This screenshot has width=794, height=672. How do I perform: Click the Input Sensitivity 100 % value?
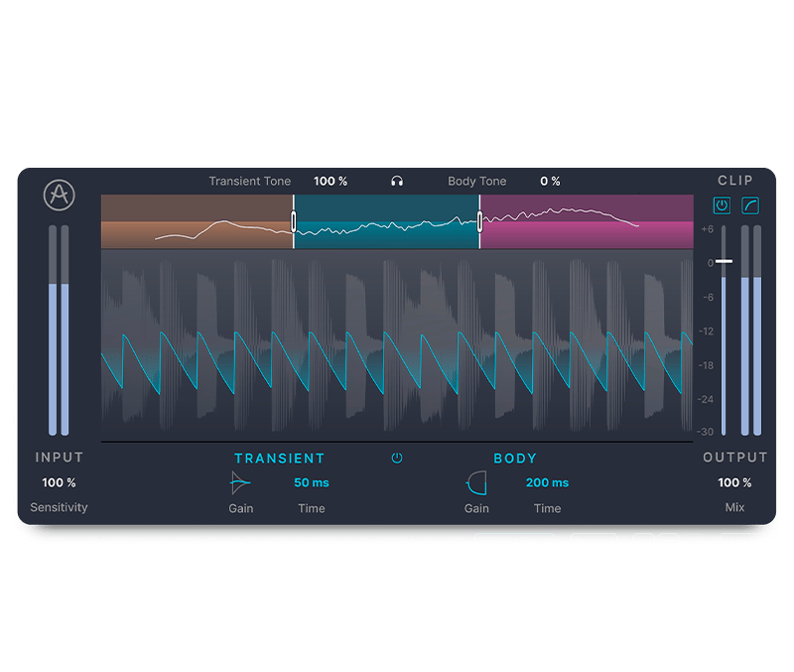click(59, 483)
